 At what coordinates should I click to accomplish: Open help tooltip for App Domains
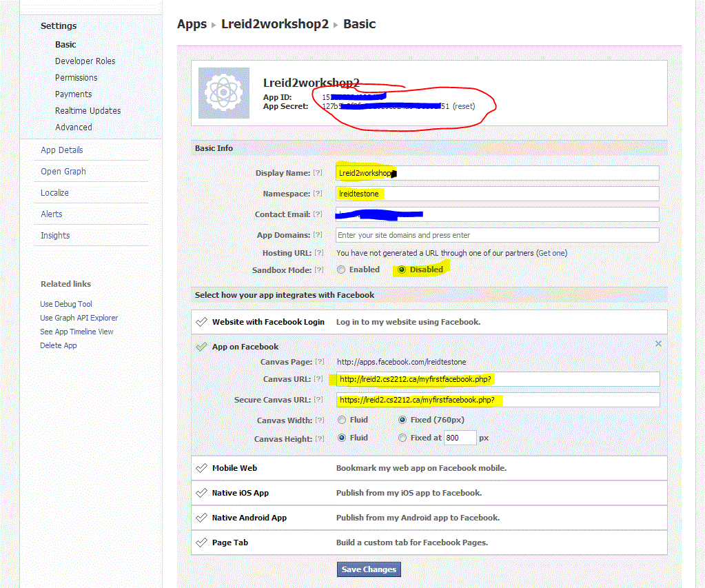coord(318,235)
